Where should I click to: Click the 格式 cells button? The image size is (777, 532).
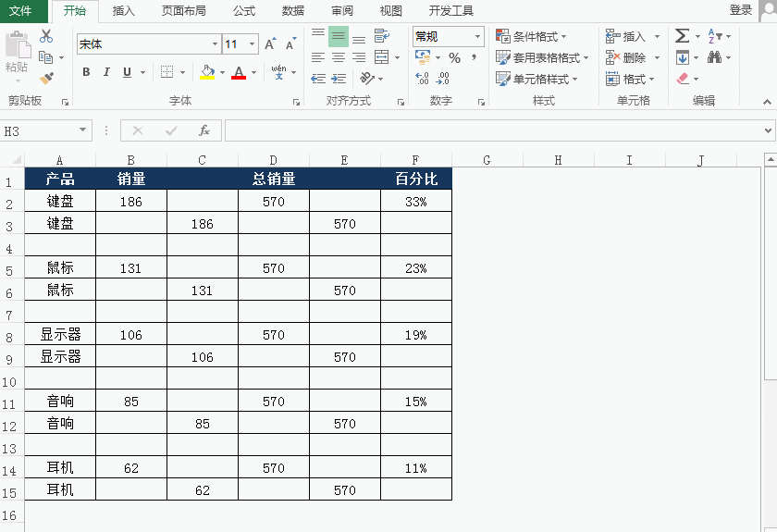[x=630, y=79]
